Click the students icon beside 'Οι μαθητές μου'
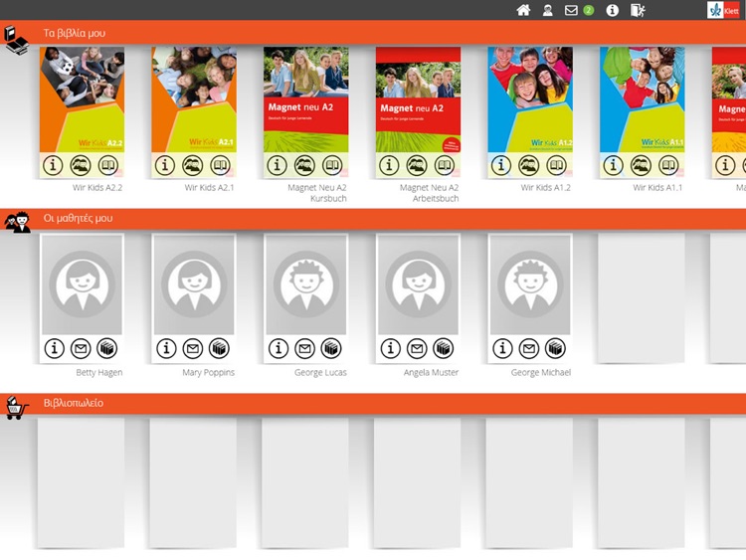The image size is (746, 560). point(18,222)
